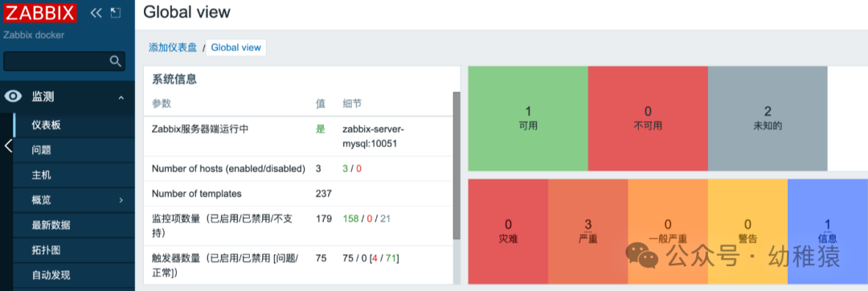Click the 信息 severity count 1
Viewport: 868px width, 291px height.
point(828,224)
